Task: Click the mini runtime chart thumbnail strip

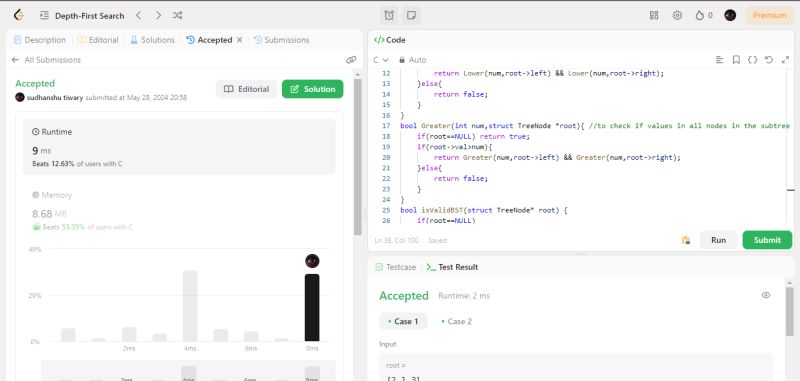Action: click(189, 371)
